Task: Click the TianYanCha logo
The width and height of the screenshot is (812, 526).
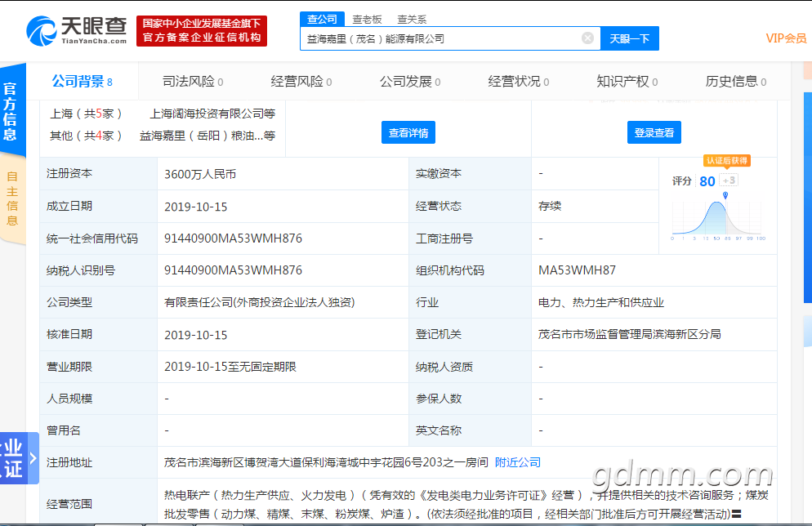Action: point(77,31)
